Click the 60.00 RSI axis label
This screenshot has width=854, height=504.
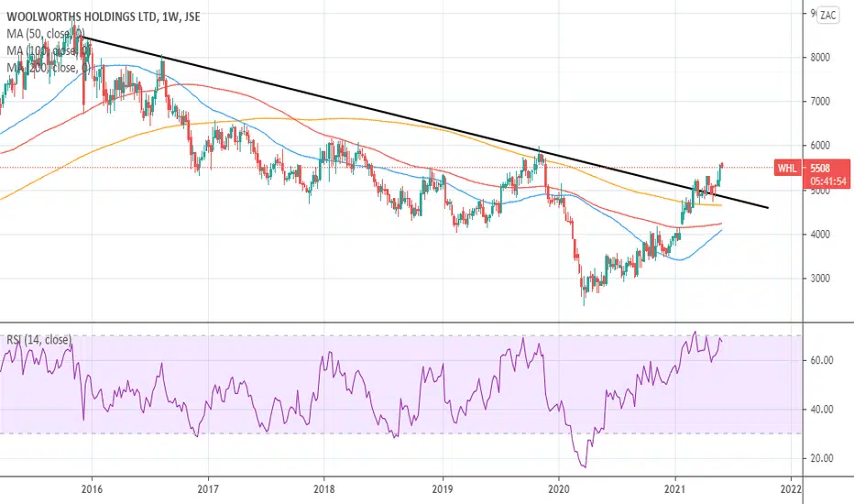[x=822, y=360]
